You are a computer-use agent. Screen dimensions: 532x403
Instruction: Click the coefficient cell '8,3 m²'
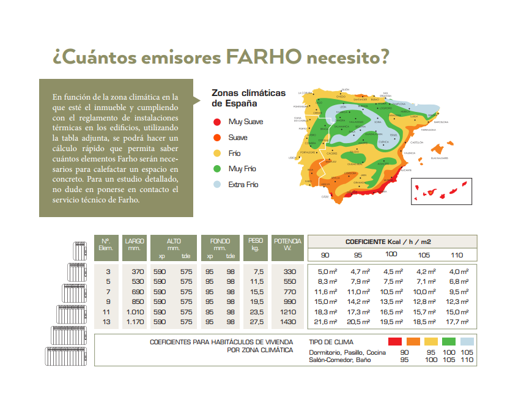[327, 281]
